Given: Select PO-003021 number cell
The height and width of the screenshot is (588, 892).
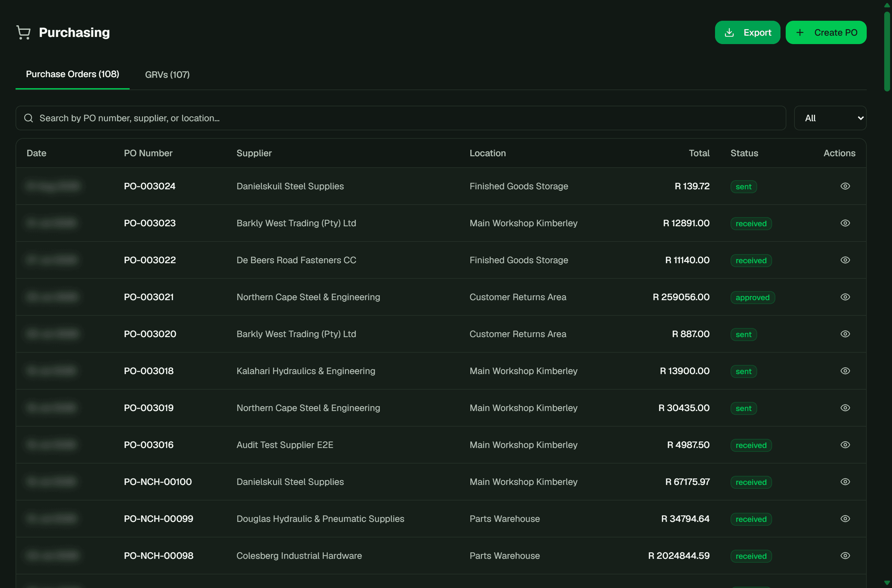Looking at the screenshot, I should tap(149, 297).
